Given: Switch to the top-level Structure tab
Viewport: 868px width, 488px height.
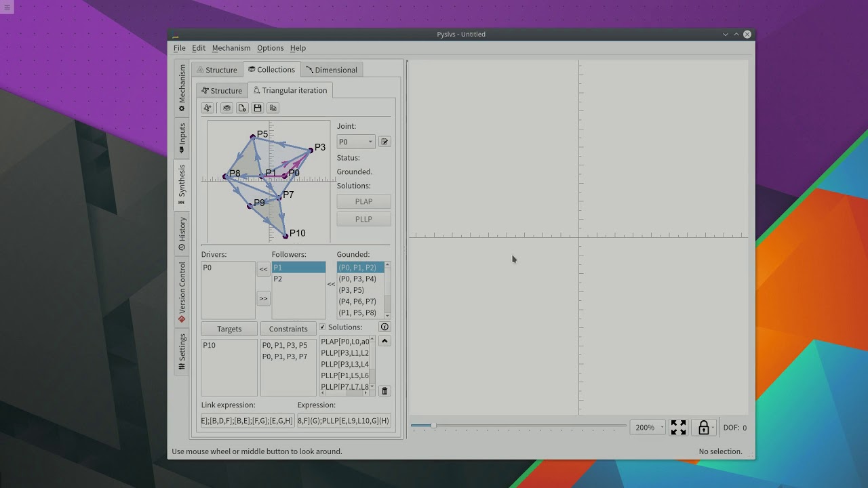Looking at the screenshot, I should [217, 70].
